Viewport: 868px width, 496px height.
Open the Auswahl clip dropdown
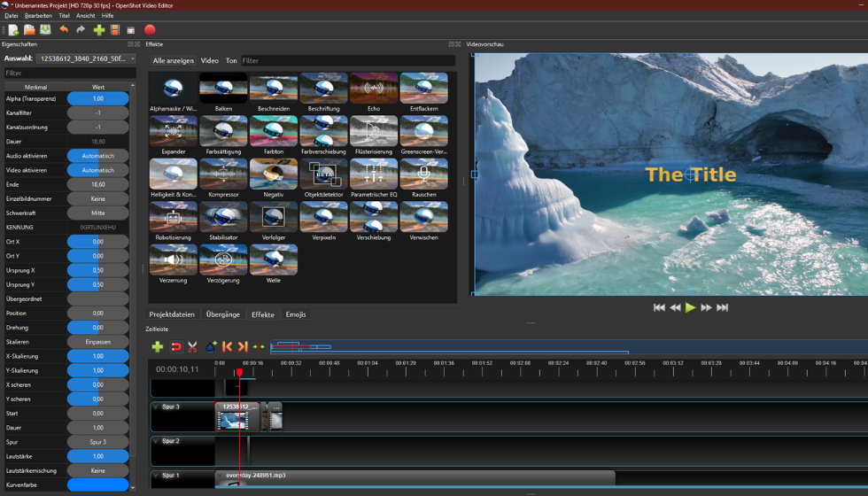point(87,58)
